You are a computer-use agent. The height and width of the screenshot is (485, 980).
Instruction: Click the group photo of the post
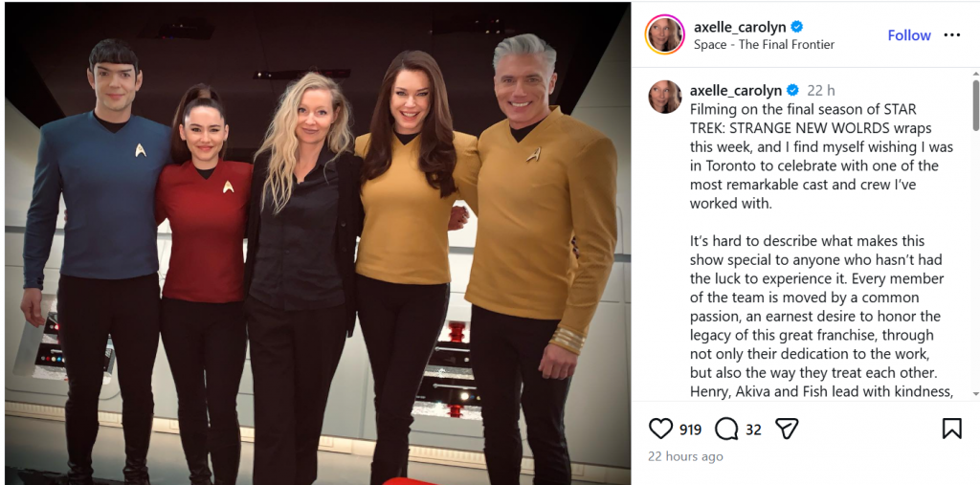point(318,243)
